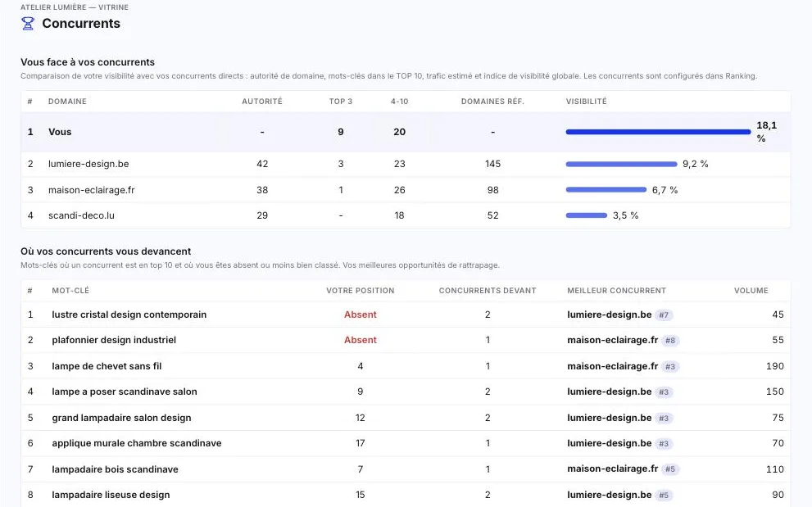Select keyword 'lampe de chevet sans fil'
812x507 pixels.
(107, 366)
